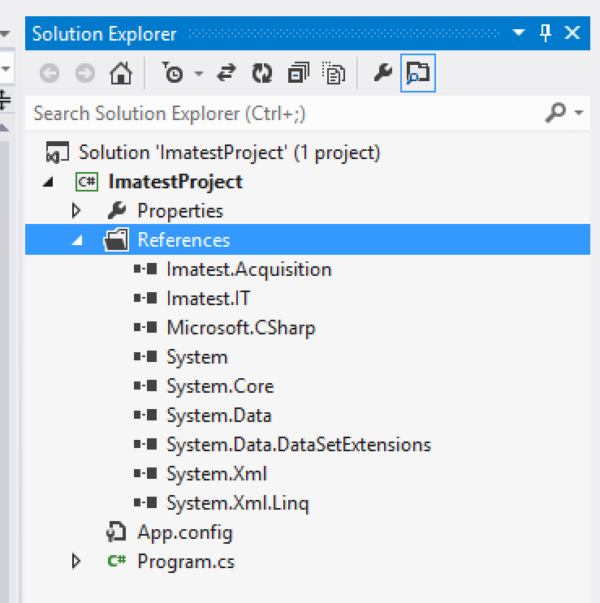Refresh the Solution Explorer
The image size is (600, 603).
coord(262,73)
